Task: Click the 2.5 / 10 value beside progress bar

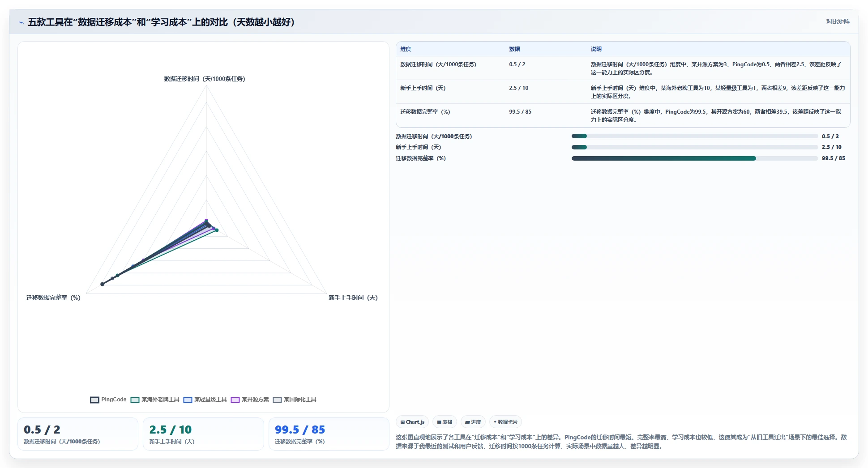Action: point(832,147)
